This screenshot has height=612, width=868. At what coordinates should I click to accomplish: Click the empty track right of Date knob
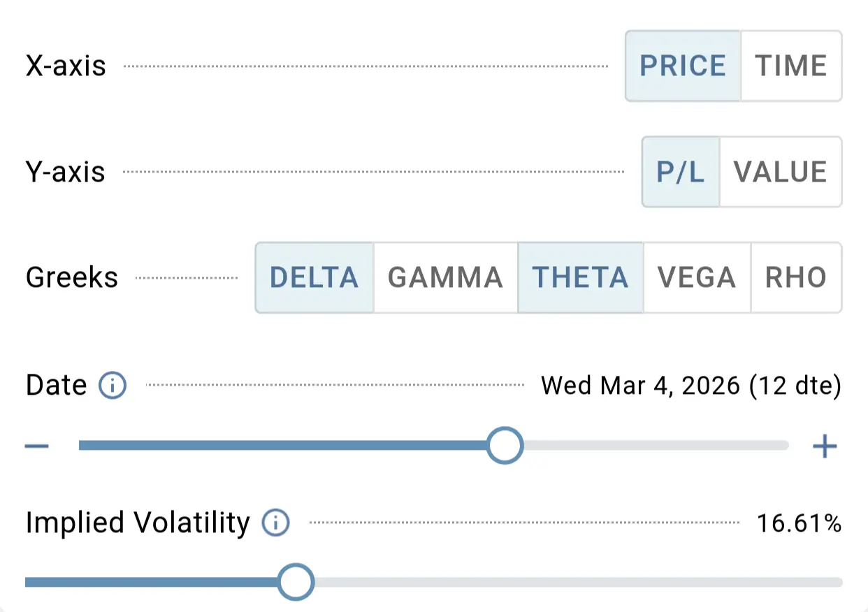(x=657, y=445)
